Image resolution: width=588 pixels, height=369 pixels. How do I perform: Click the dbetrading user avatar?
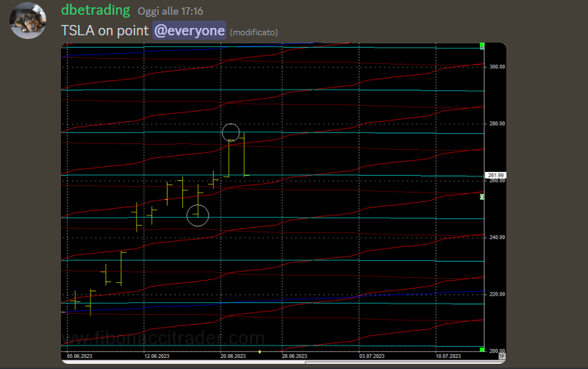[28, 21]
